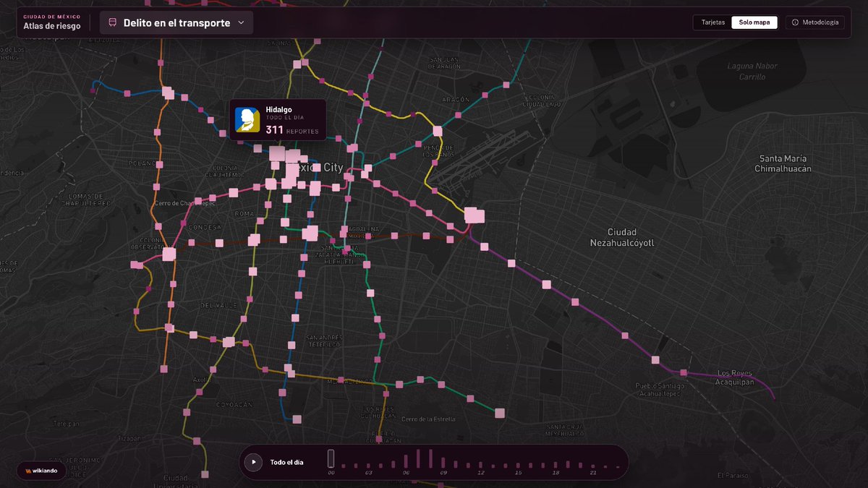868x488 pixels.
Task: Select the 21 hour bar on timeline
Action: [x=594, y=466]
